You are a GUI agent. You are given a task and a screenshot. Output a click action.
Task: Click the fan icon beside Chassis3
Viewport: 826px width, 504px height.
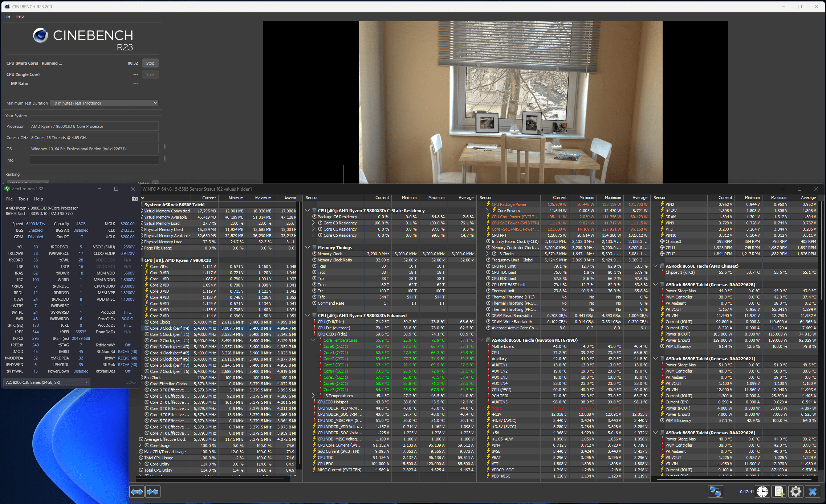[662, 241]
